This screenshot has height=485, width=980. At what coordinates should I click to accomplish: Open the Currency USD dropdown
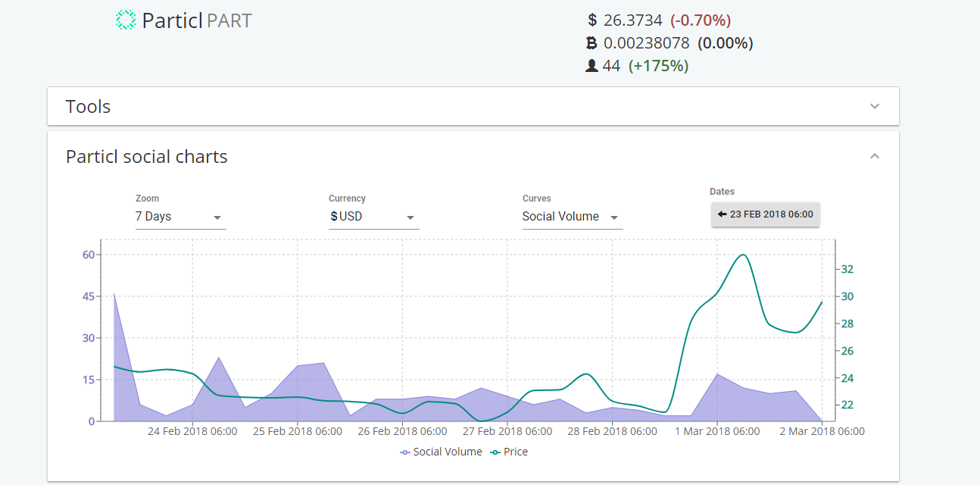tap(373, 217)
